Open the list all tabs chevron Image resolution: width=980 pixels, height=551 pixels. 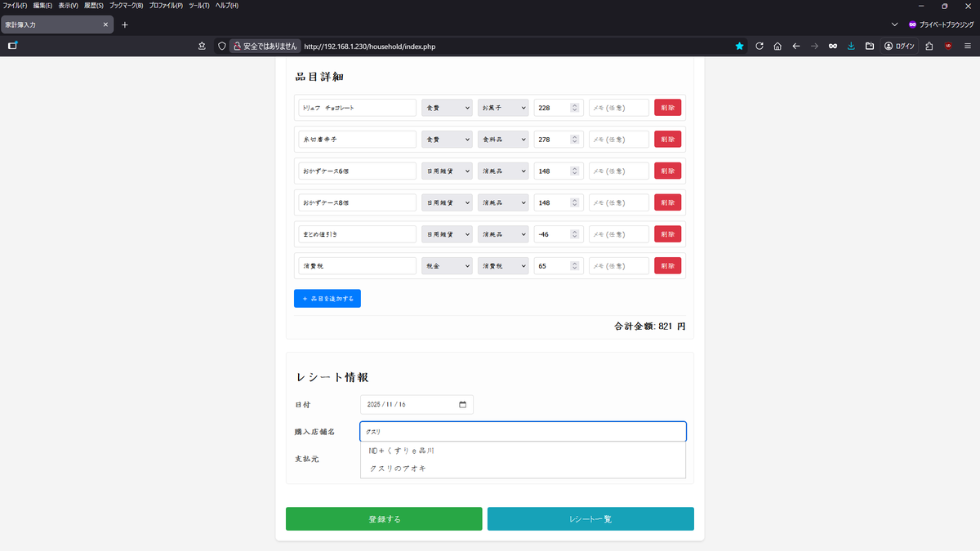894,25
